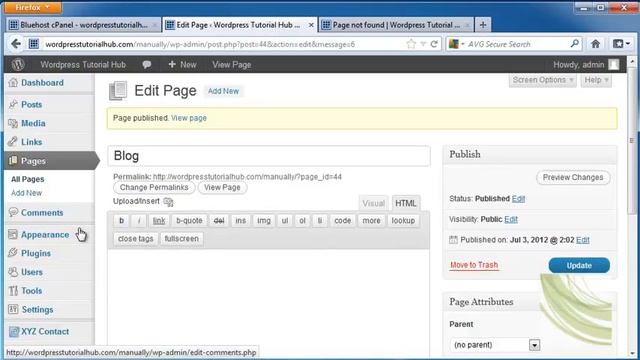Open the Appearance menu
The image size is (640, 360).
tap(45, 235)
